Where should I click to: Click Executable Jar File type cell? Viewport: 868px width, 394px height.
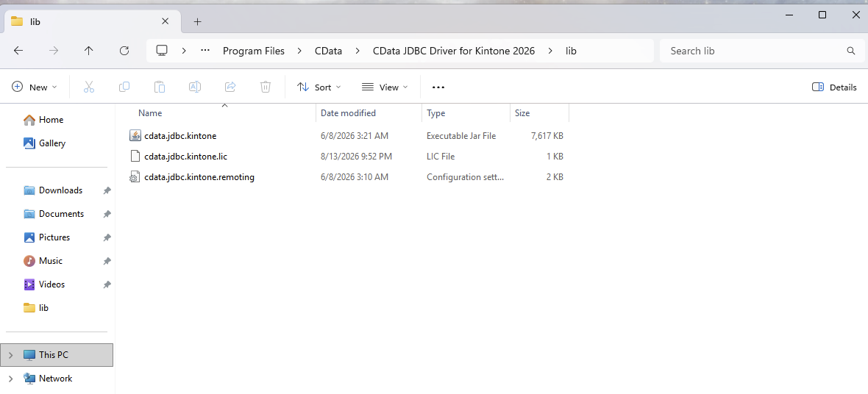click(461, 135)
